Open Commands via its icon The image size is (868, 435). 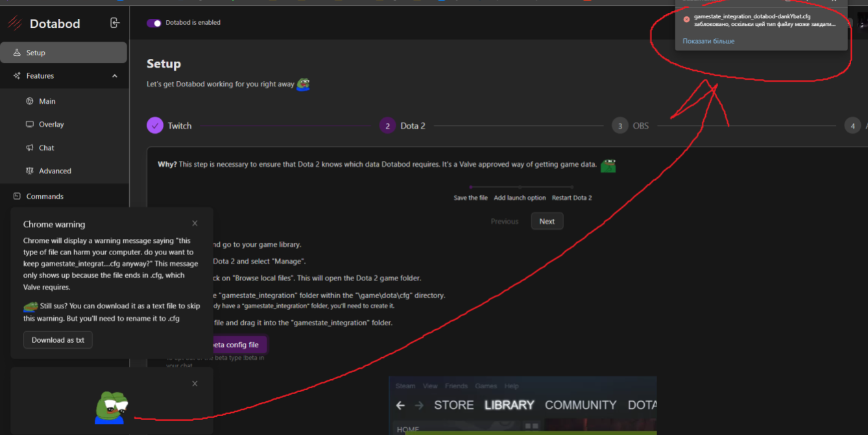tap(16, 195)
